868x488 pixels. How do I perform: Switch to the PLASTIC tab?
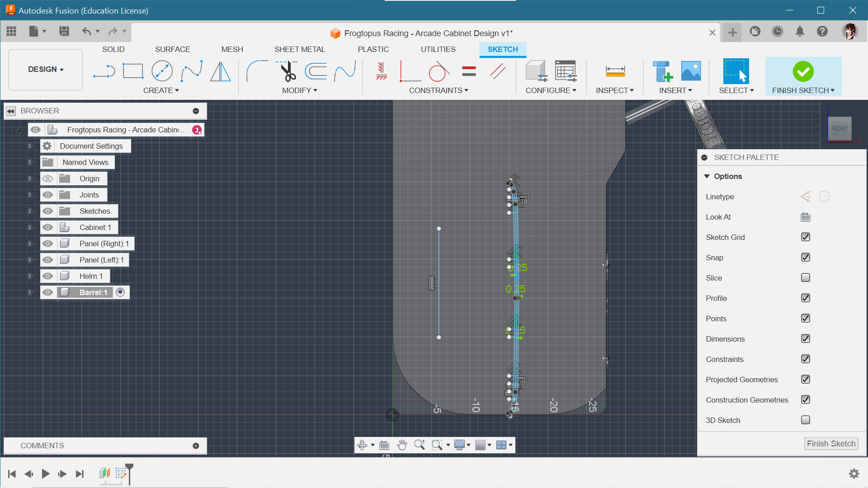coord(373,49)
